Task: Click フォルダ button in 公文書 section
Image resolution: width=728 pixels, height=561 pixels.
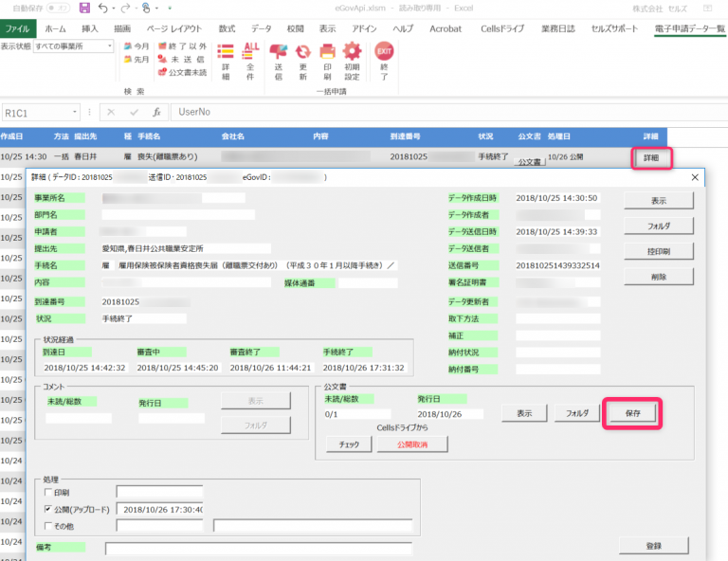Action: coord(577,413)
